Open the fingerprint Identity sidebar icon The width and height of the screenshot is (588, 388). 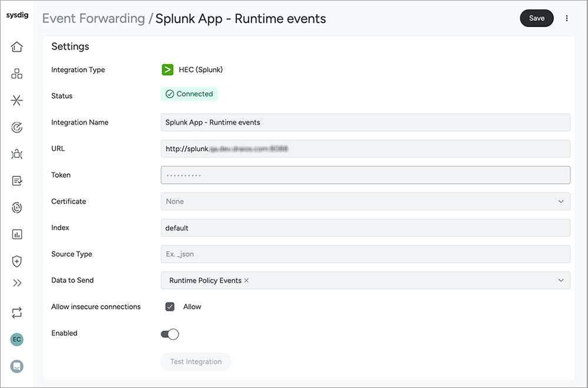pyautogui.click(x=17, y=208)
